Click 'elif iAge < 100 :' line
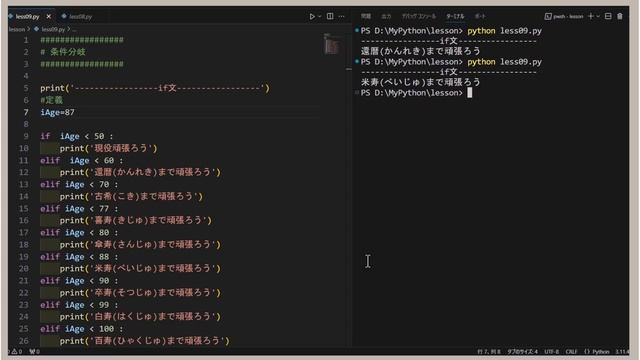 point(81,329)
